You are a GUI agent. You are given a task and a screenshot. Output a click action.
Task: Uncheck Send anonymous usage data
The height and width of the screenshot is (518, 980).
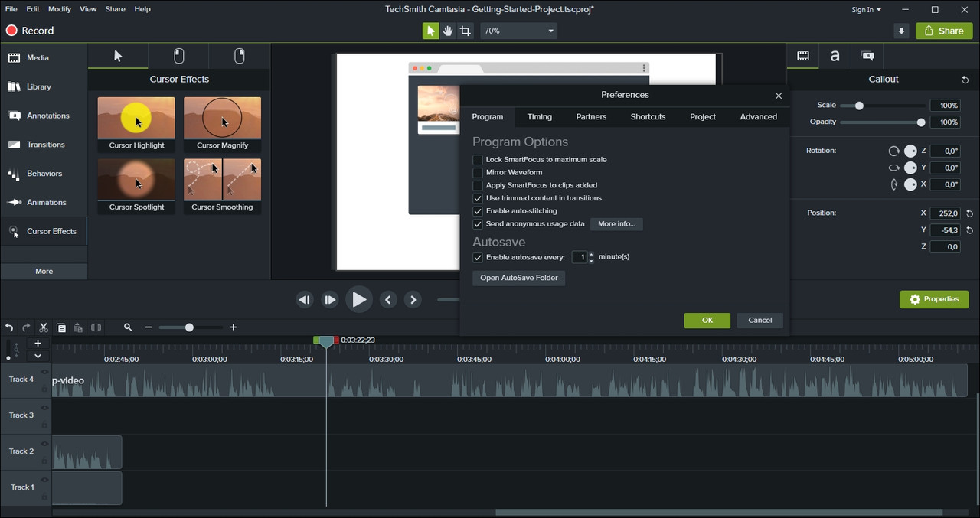pyautogui.click(x=478, y=224)
